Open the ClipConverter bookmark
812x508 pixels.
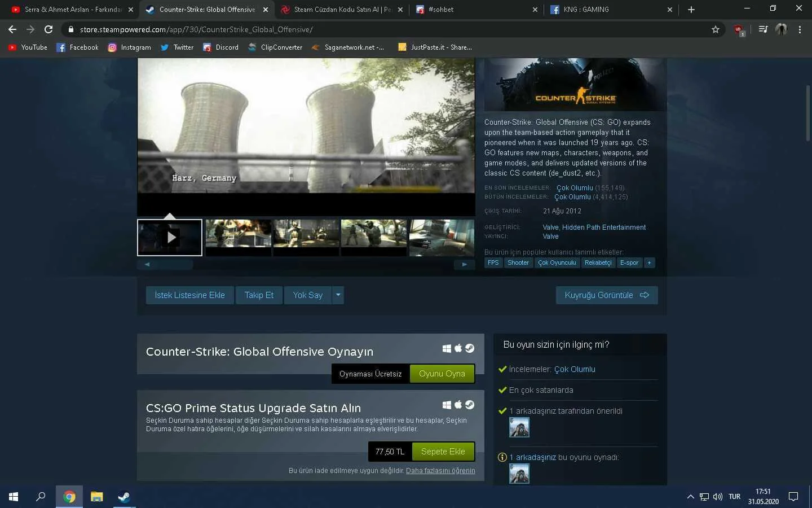click(x=275, y=47)
